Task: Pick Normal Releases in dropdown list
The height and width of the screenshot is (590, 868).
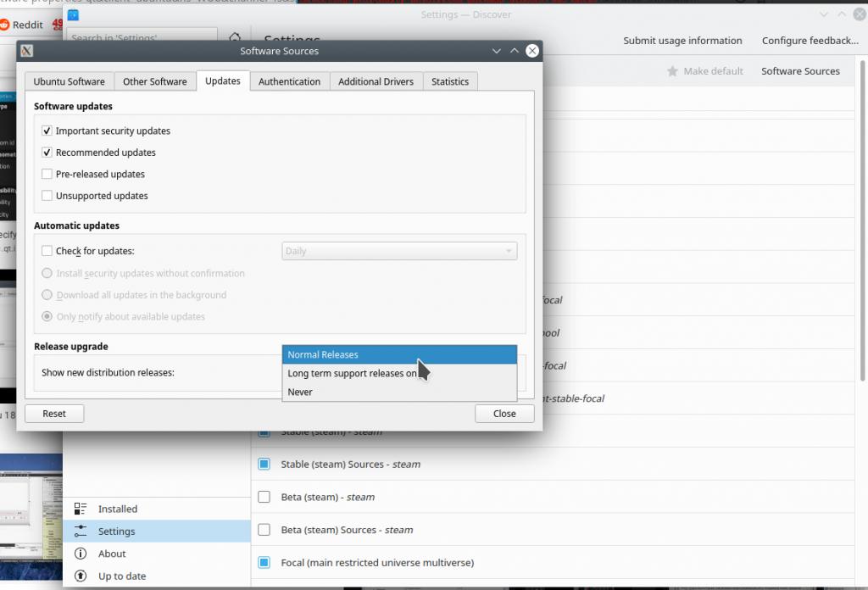Action: click(x=323, y=355)
